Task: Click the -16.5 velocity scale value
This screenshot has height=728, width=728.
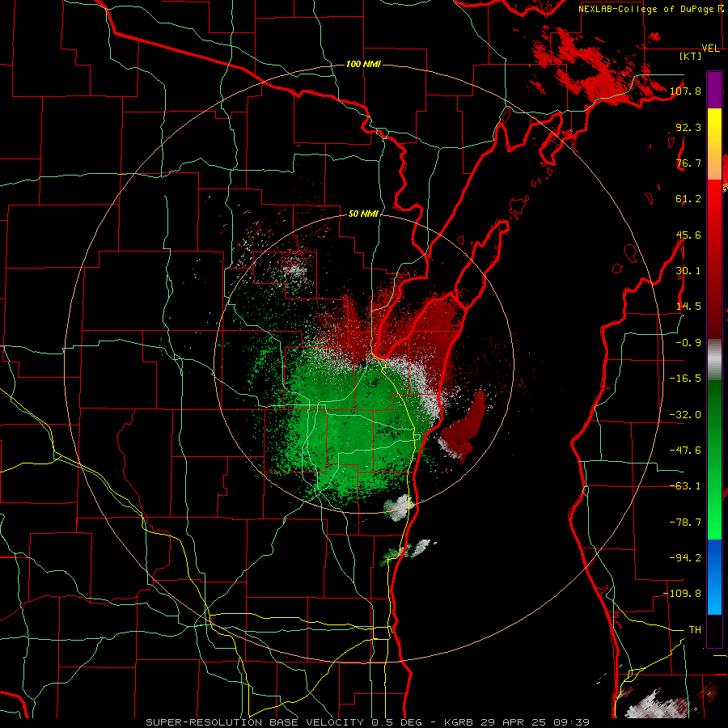Action: (685, 379)
